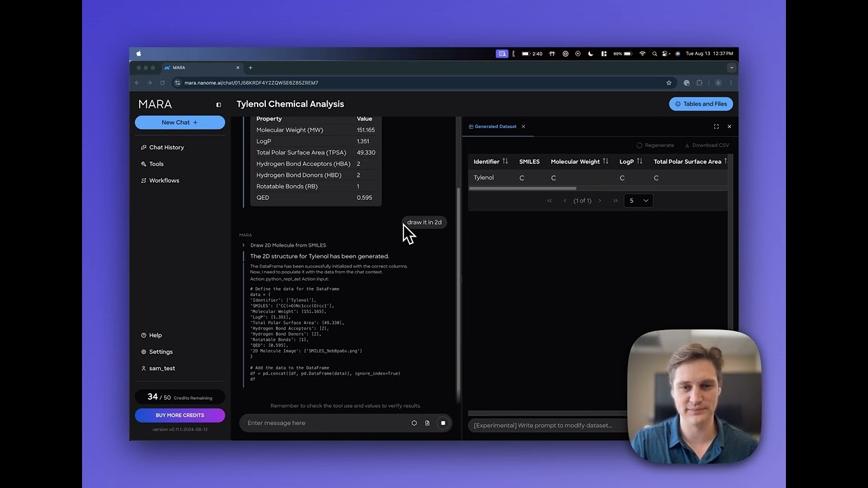Open Workflows in sidebar
The image size is (868, 488).
[x=164, y=180]
